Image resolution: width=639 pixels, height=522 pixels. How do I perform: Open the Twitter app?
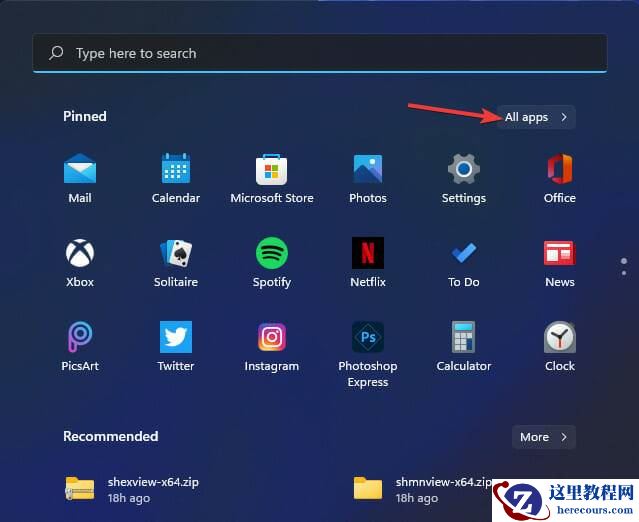pyautogui.click(x=176, y=347)
